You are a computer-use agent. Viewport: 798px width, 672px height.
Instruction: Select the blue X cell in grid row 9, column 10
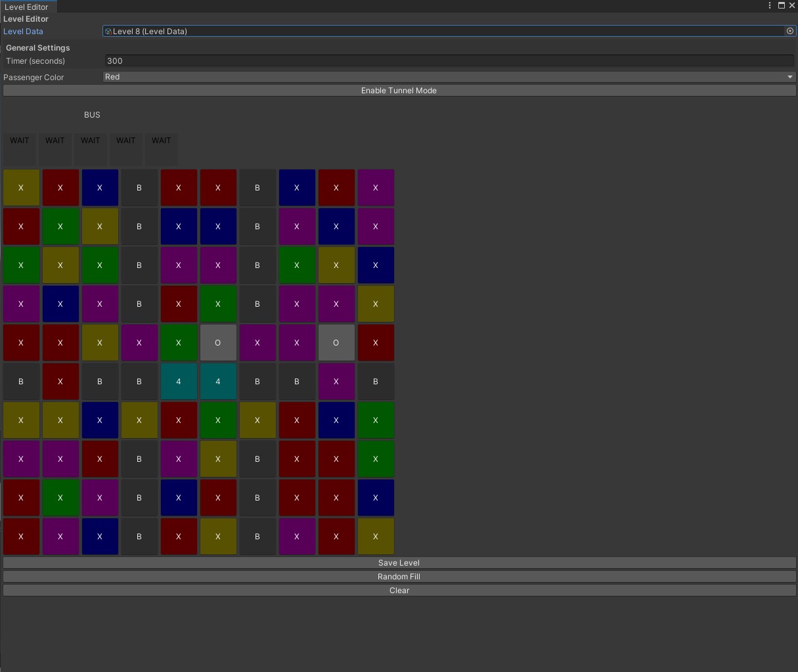(376, 498)
